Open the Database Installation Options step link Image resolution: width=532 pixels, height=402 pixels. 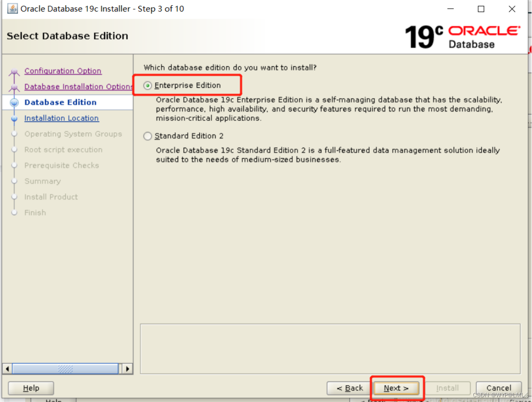[78, 86]
